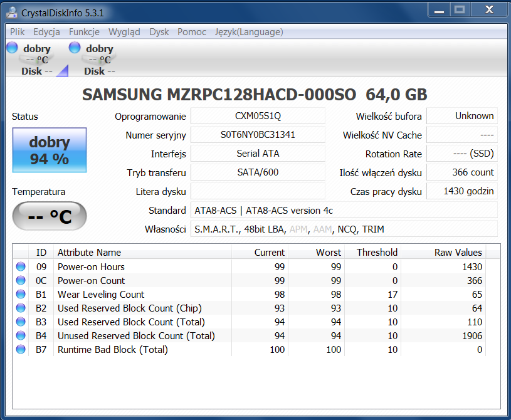Click the -- °C temperature button
The height and width of the screenshot is (420, 511).
[50, 216]
